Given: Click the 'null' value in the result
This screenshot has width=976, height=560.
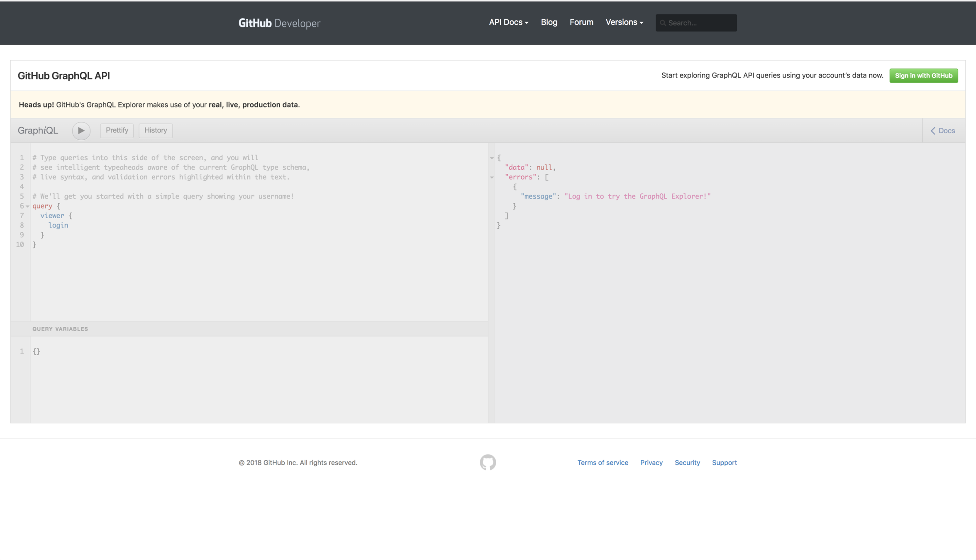Looking at the screenshot, I should coord(544,167).
